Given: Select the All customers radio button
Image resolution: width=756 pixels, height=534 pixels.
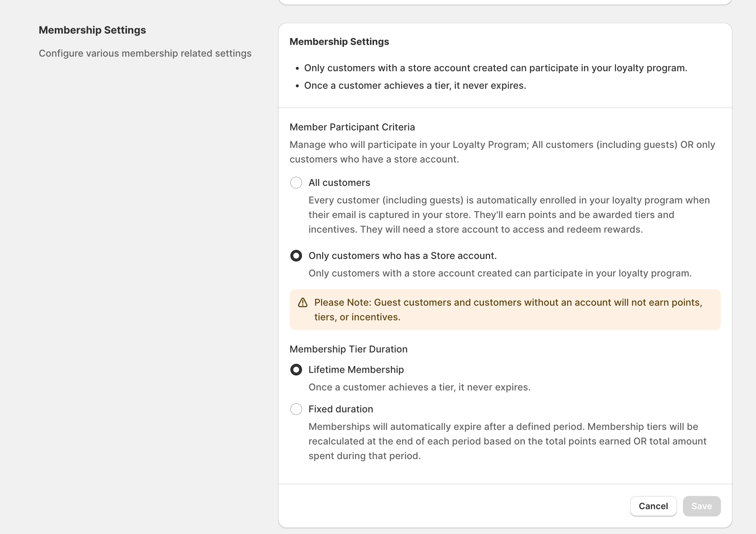Looking at the screenshot, I should pyautogui.click(x=296, y=183).
